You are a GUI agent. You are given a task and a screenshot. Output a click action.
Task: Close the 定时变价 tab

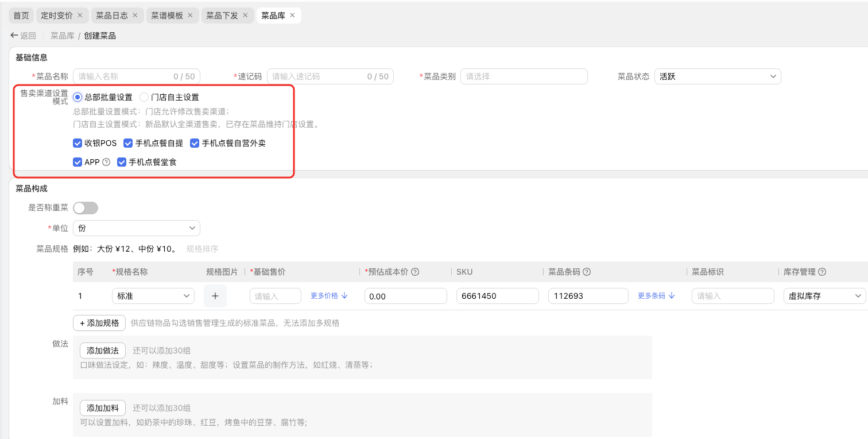[x=80, y=16]
